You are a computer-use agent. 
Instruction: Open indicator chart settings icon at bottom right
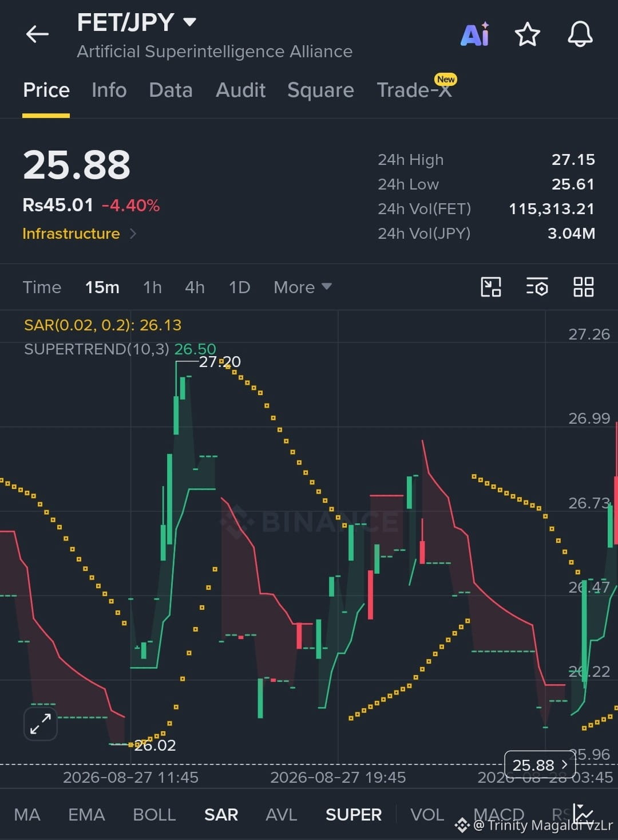pos(584,813)
